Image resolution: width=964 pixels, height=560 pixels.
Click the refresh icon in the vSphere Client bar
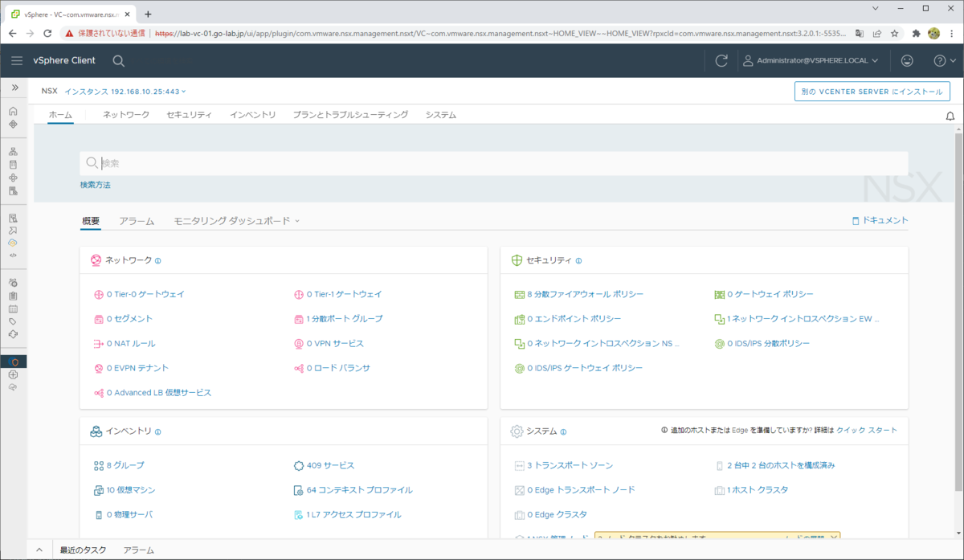(x=721, y=60)
